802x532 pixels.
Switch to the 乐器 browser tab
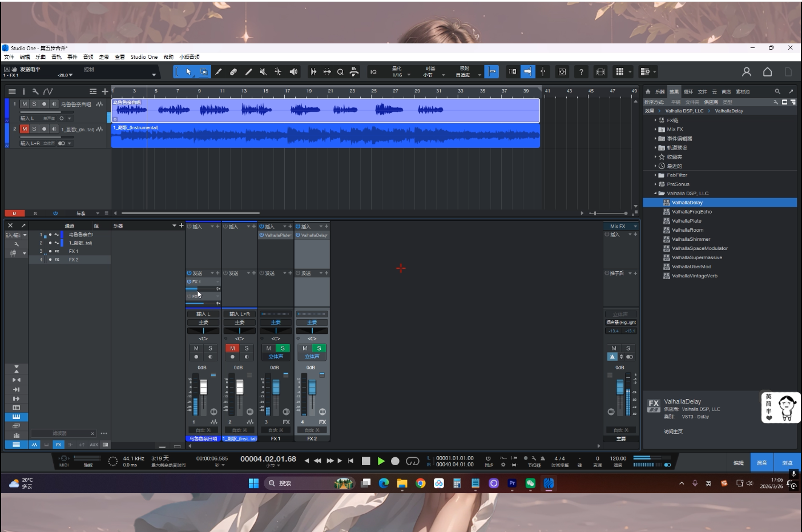pyautogui.click(x=660, y=91)
